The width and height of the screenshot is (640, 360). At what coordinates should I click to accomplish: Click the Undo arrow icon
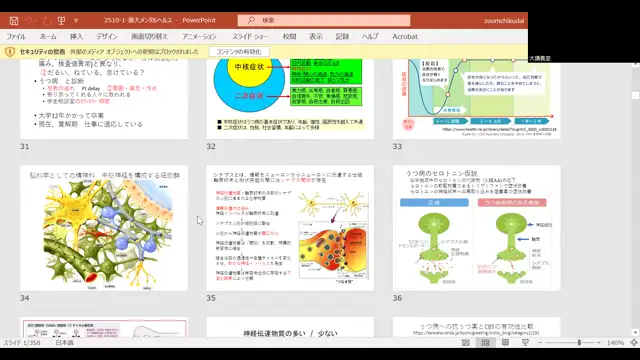click(x=28, y=20)
